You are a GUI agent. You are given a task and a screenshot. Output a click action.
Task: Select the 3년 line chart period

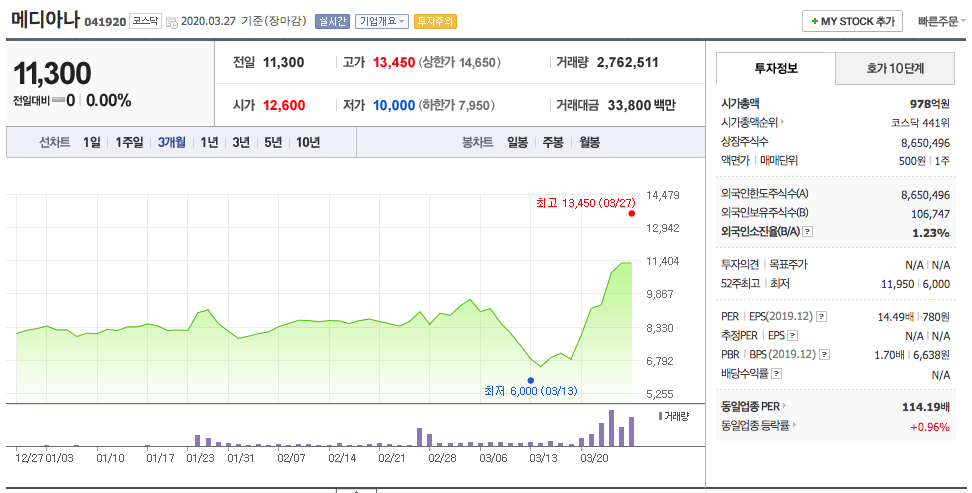(x=241, y=143)
